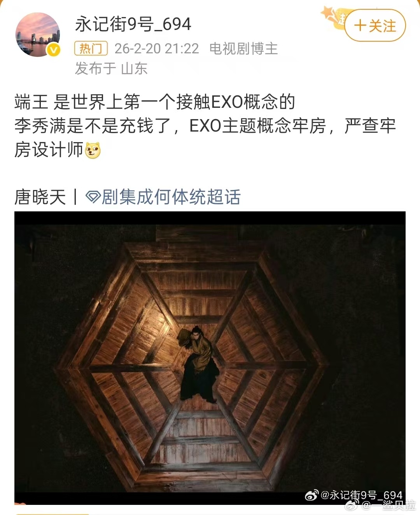Follow the user with the 关注 button
The width and height of the screenshot is (420, 515).
click(375, 26)
